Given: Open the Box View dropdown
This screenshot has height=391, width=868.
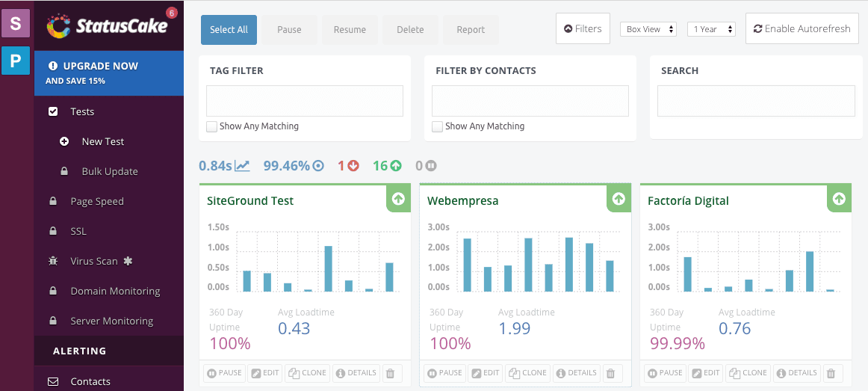Looking at the screenshot, I should pos(648,29).
